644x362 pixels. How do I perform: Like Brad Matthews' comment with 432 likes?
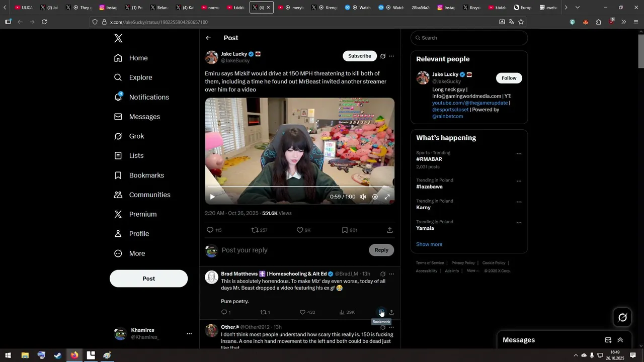[307, 312]
